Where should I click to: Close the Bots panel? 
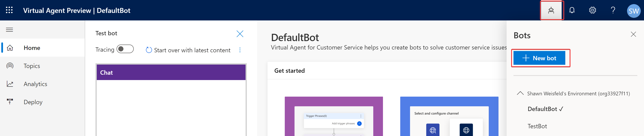pyautogui.click(x=633, y=34)
